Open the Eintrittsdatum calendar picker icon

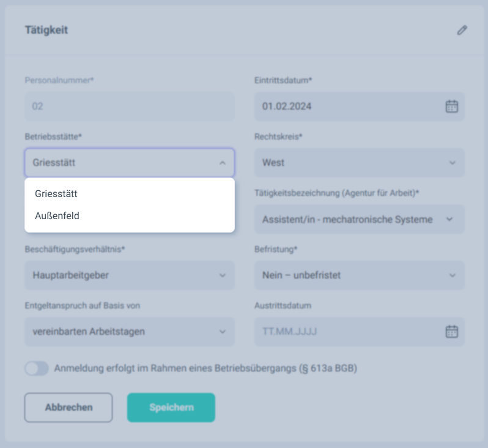click(x=451, y=106)
